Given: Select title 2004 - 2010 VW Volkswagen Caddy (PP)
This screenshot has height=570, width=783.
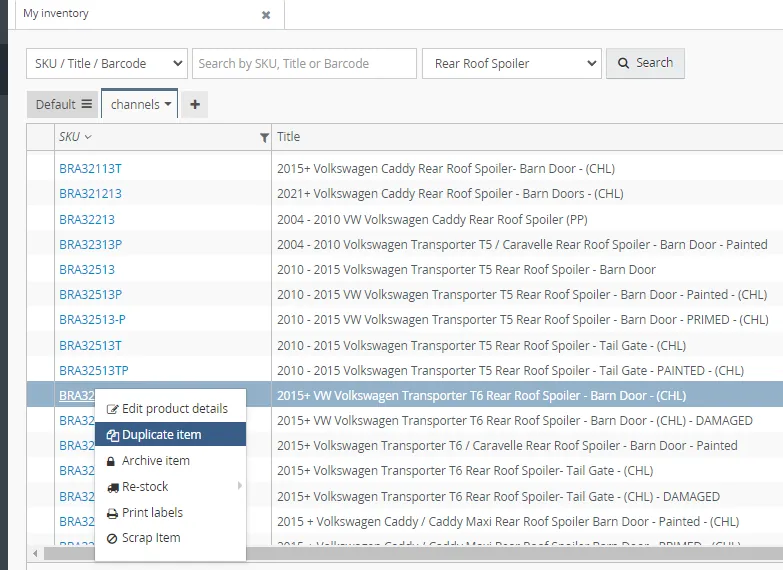Looking at the screenshot, I should click(x=432, y=219).
